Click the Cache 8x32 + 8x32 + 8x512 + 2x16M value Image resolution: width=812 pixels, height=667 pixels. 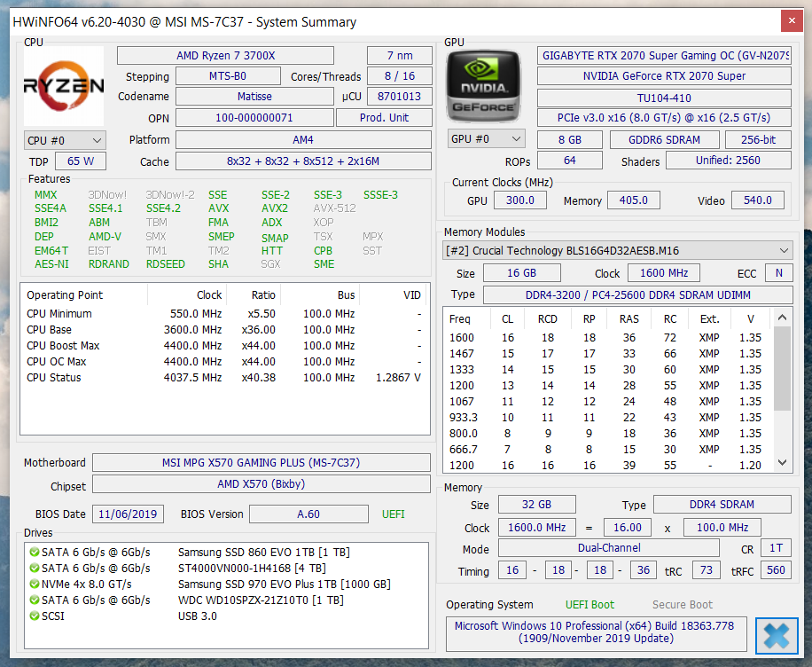point(303,161)
